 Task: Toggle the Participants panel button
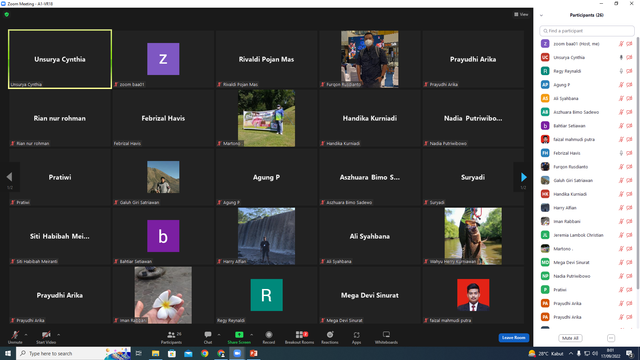(x=171, y=337)
